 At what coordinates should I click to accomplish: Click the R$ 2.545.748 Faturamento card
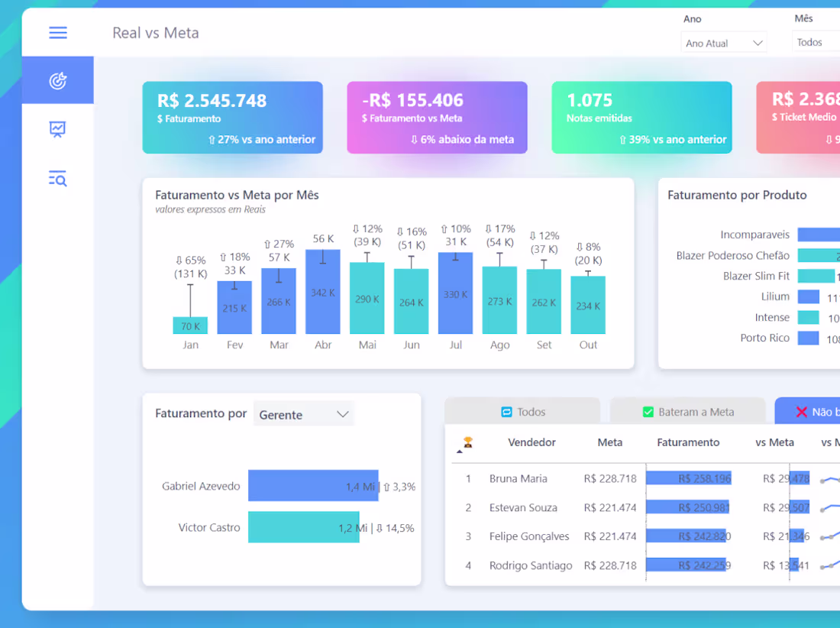coord(232,118)
